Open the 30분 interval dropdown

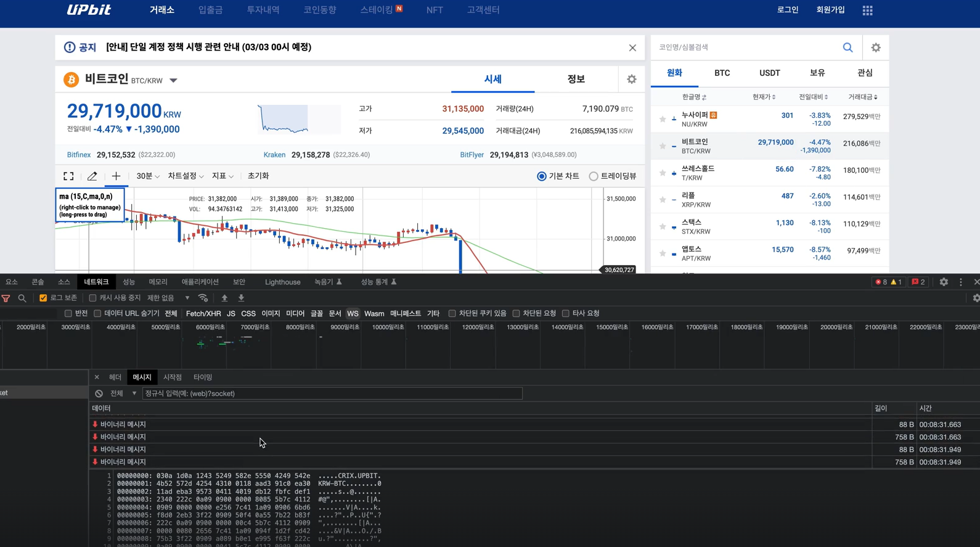point(148,176)
